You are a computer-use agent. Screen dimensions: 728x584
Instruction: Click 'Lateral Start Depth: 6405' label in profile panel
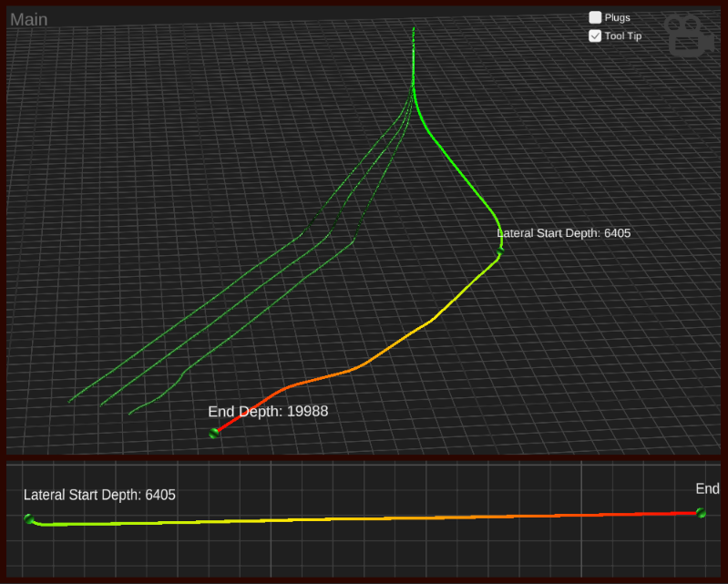coord(99,495)
